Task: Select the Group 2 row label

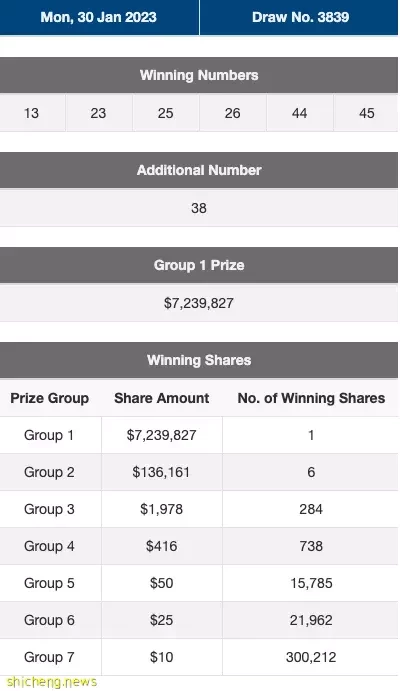Action: pyautogui.click(x=49, y=472)
